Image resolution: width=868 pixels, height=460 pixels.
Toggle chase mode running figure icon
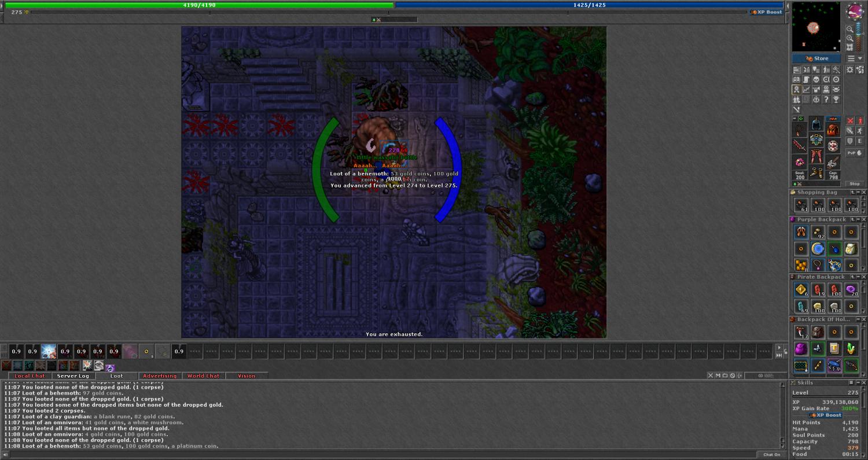(860, 131)
